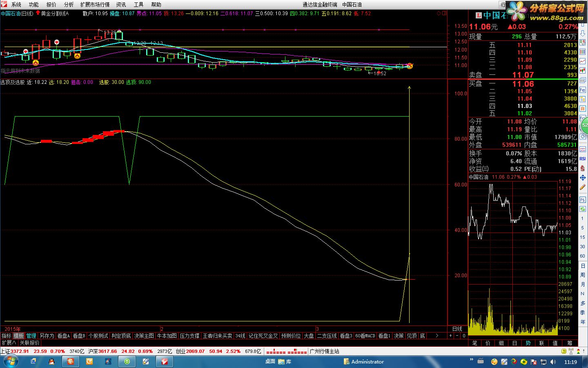Click the minus zoom button beside 日线

457,336
